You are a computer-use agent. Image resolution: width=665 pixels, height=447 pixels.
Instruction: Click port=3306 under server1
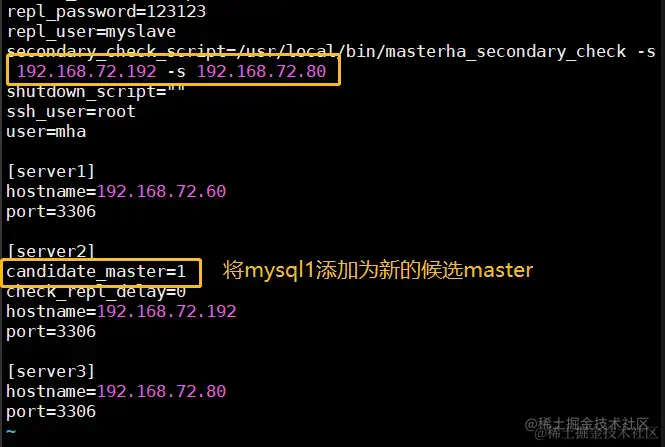coord(51,212)
